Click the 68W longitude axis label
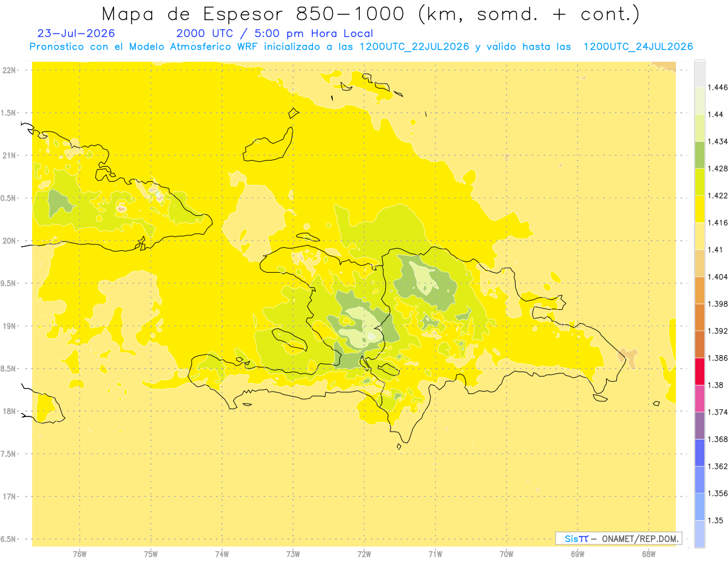 click(x=649, y=554)
